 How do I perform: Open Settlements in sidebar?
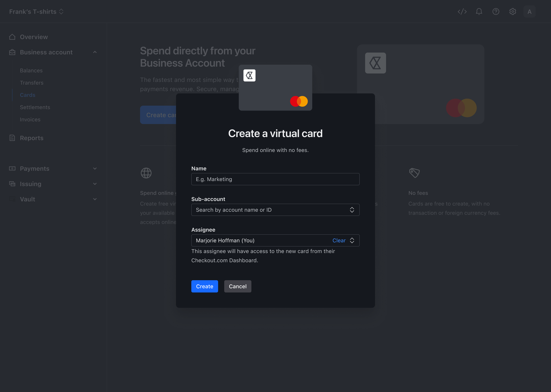click(35, 107)
